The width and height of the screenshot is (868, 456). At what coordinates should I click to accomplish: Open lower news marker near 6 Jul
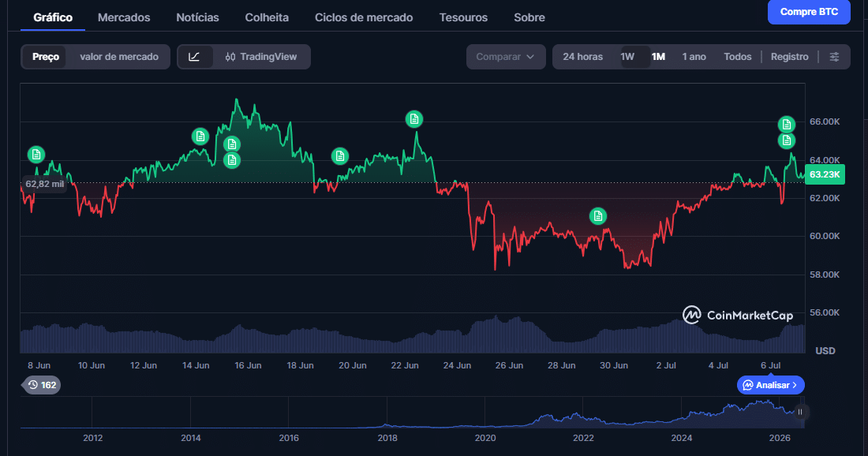click(x=787, y=140)
